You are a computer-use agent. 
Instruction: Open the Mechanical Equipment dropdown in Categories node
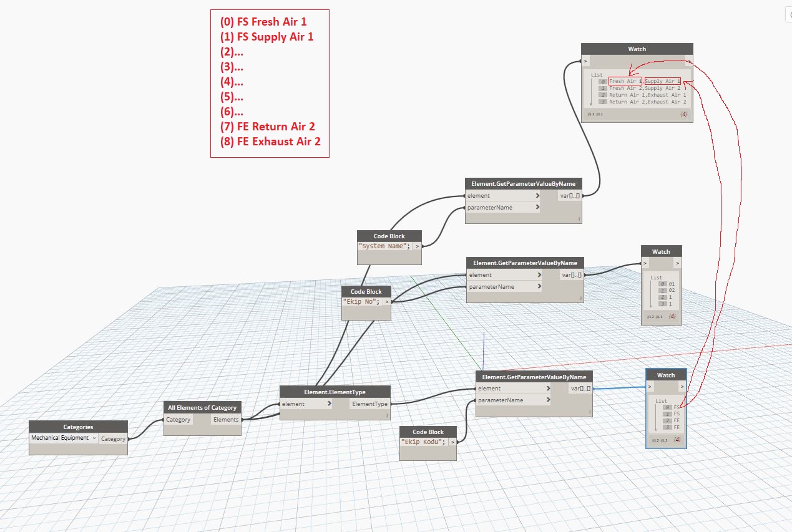coord(64,438)
